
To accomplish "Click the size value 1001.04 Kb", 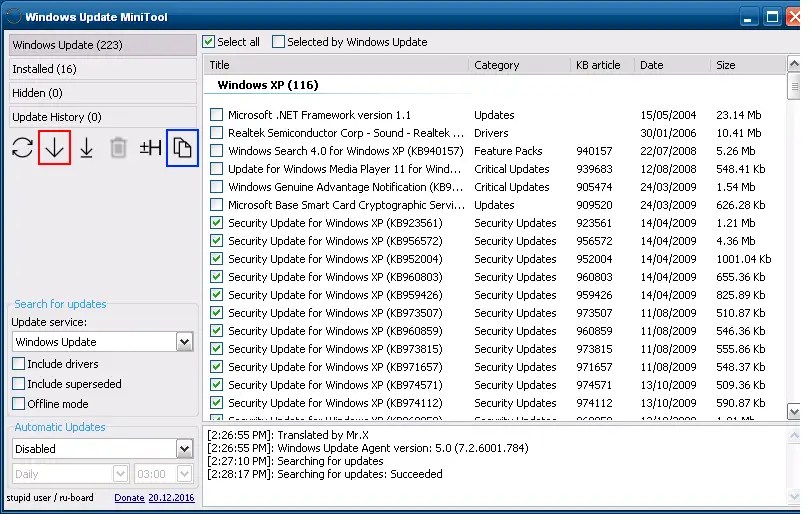I will 744,259.
